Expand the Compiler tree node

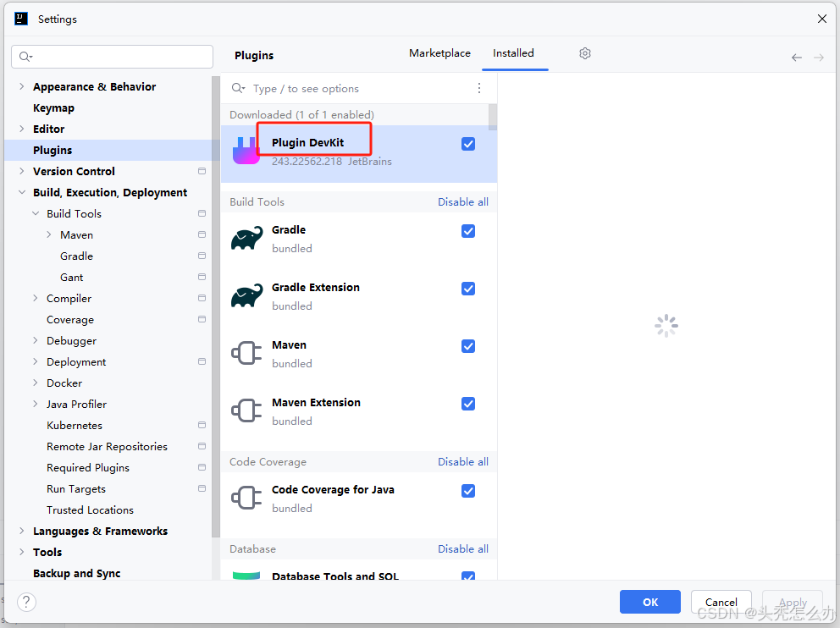(x=36, y=298)
